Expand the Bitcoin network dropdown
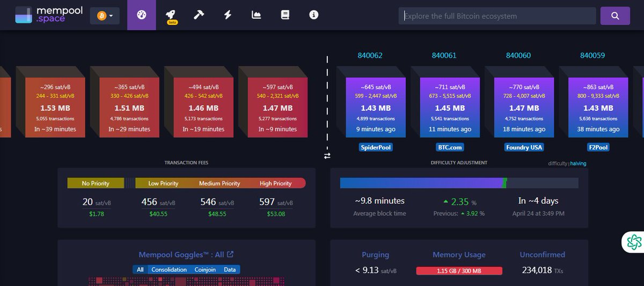The width and height of the screenshot is (644, 286). coord(105,16)
